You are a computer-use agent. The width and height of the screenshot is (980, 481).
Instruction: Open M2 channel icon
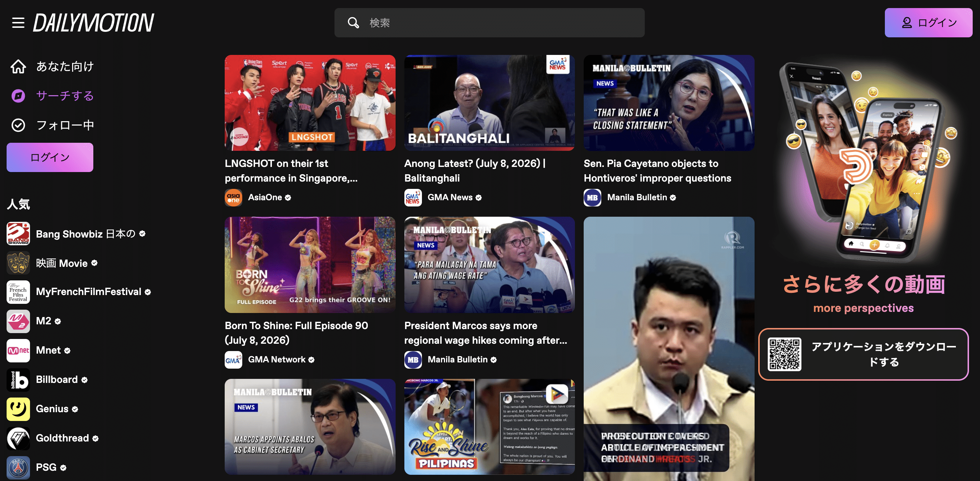18,321
